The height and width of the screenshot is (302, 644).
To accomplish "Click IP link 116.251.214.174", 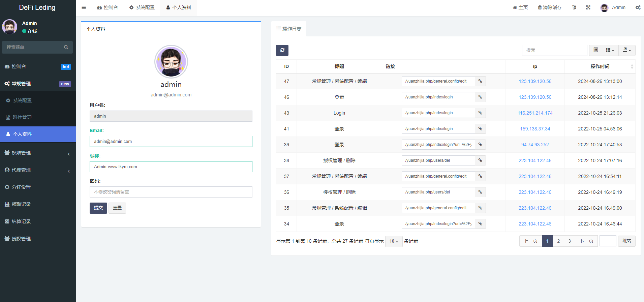I will 535,113.
